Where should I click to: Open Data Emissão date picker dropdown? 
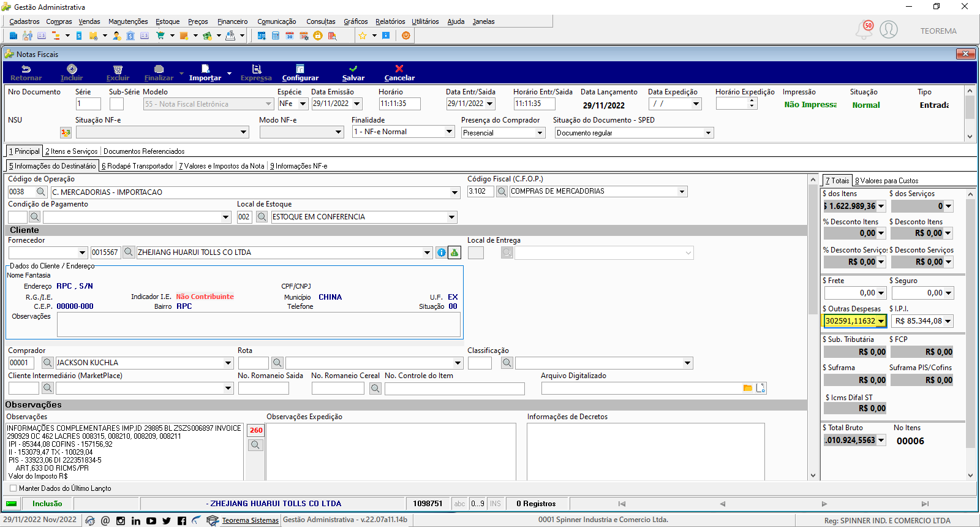pyautogui.click(x=357, y=104)
